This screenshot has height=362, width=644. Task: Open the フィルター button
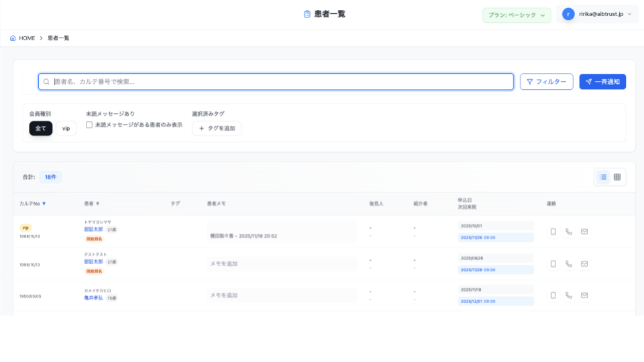(x=546, y=82)
